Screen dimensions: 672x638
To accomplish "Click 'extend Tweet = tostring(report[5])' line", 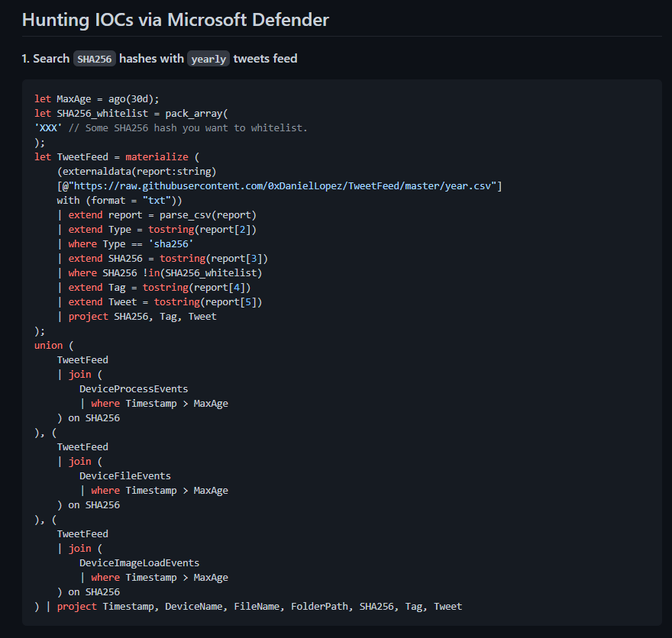I will [x=165, y=302].
